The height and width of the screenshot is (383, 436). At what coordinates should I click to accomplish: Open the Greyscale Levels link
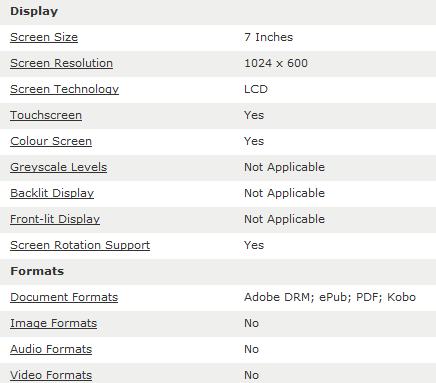(58, 167)
